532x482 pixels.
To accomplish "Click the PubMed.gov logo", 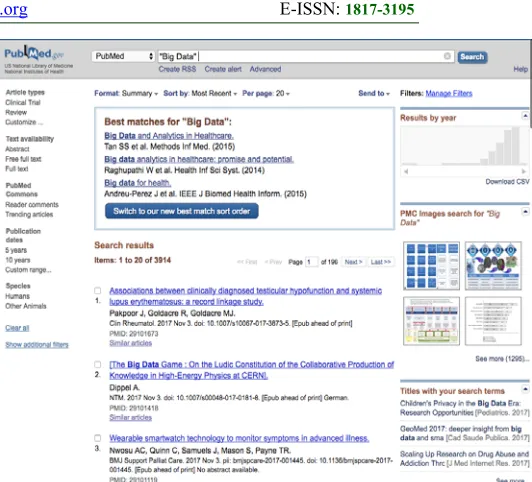I will [x=34, y=54].
